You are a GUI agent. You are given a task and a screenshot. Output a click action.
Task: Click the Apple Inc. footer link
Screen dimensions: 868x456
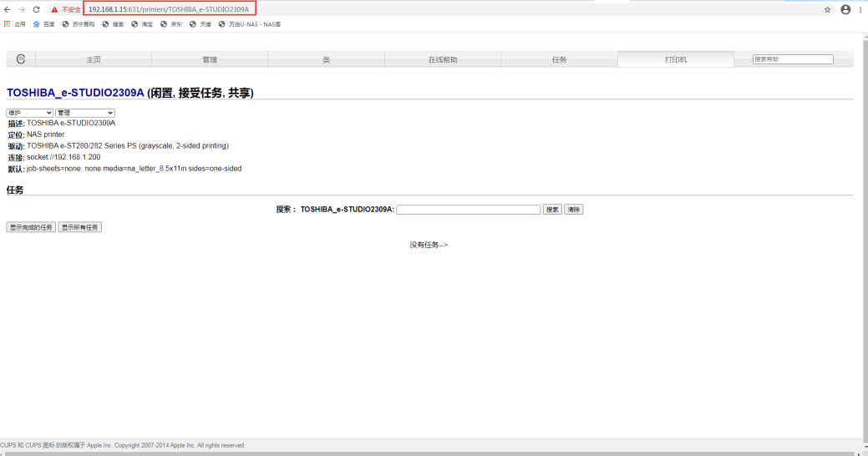99,445
